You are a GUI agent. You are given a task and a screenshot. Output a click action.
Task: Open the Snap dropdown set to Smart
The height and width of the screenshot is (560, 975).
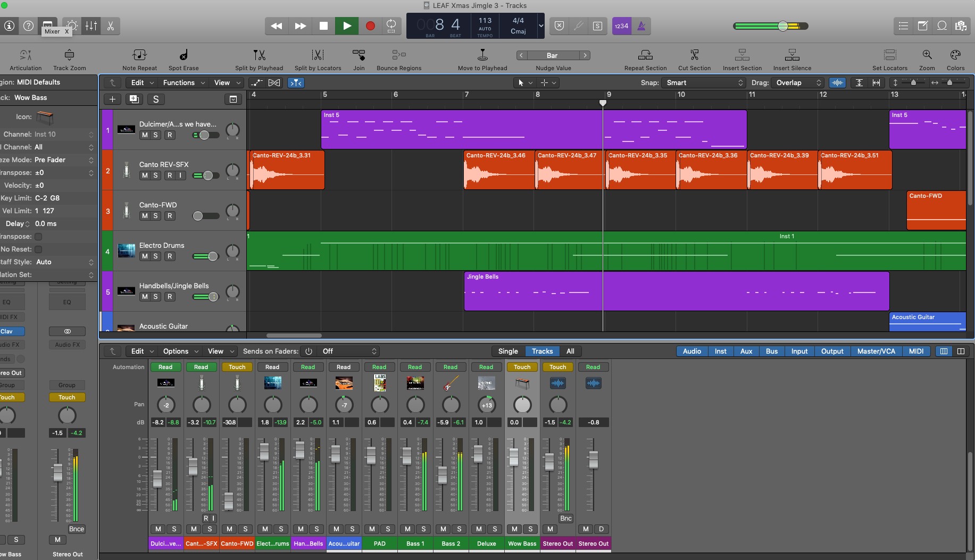pyautogui.click(x=704, y=83)
